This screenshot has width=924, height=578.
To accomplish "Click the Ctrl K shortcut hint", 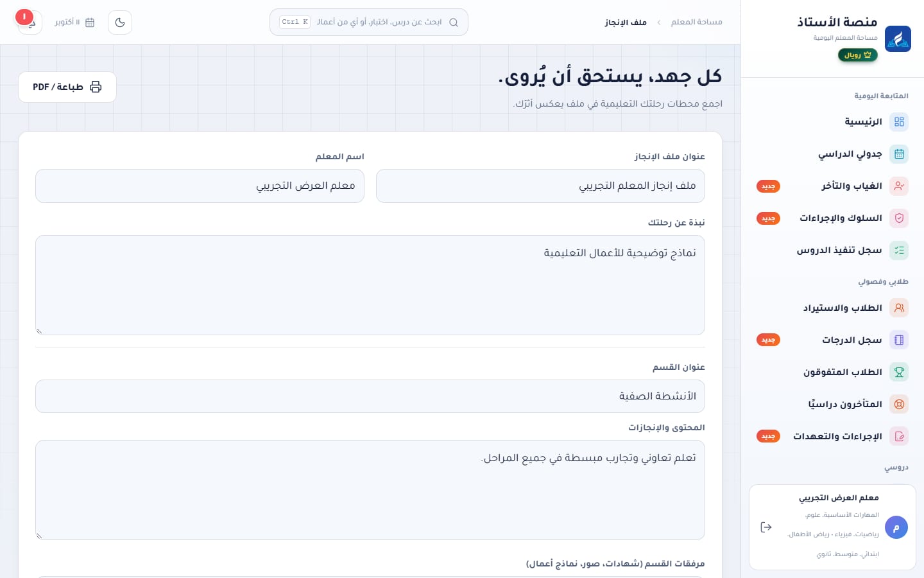I will (295, 22).
